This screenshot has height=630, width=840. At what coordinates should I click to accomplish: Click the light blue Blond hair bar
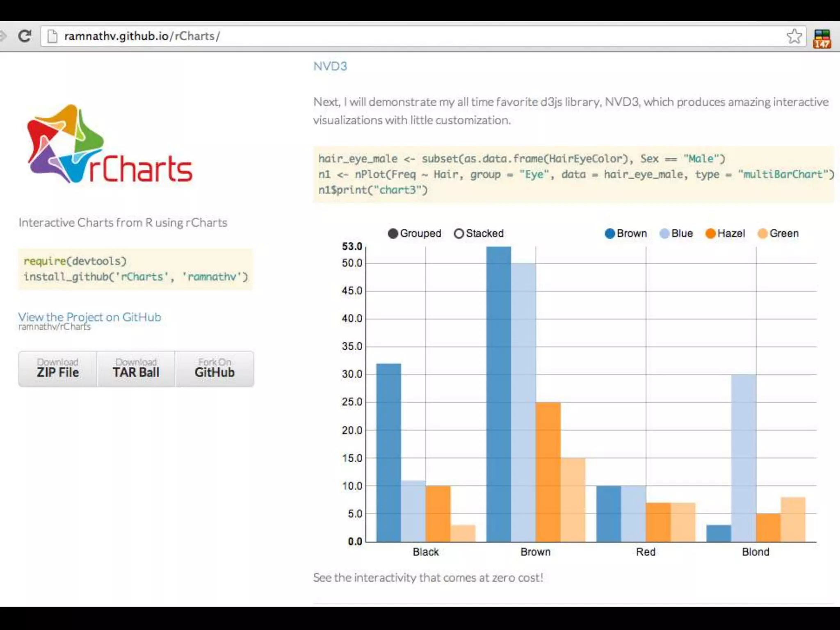point(743,457)
